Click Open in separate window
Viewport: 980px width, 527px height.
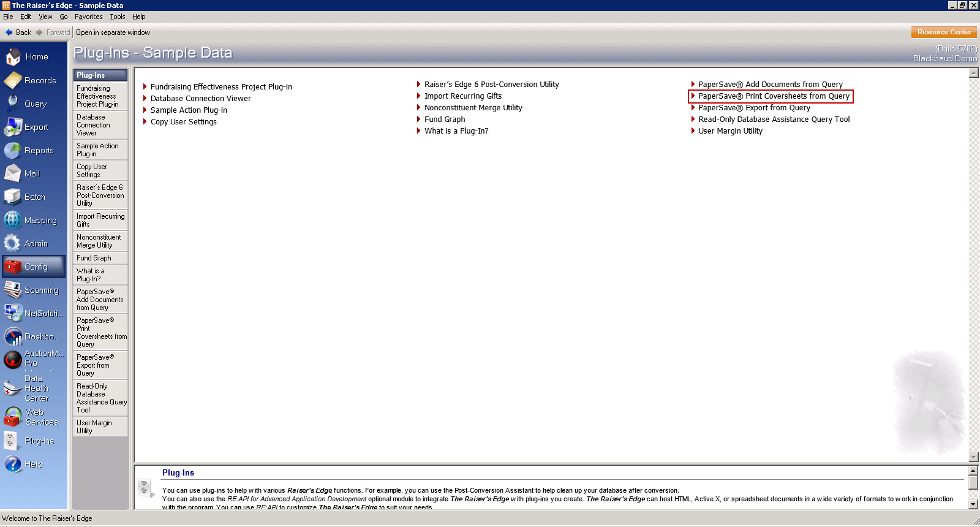pyautogui.click(x=113, y=32)
